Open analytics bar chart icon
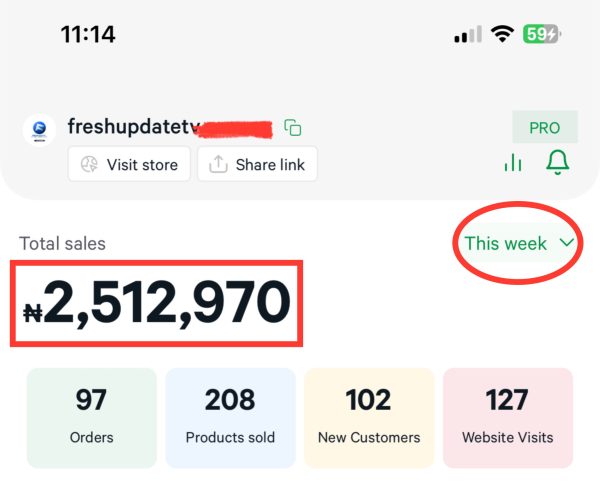The width and height of the screenshot is (600, 502). [514, 163]
